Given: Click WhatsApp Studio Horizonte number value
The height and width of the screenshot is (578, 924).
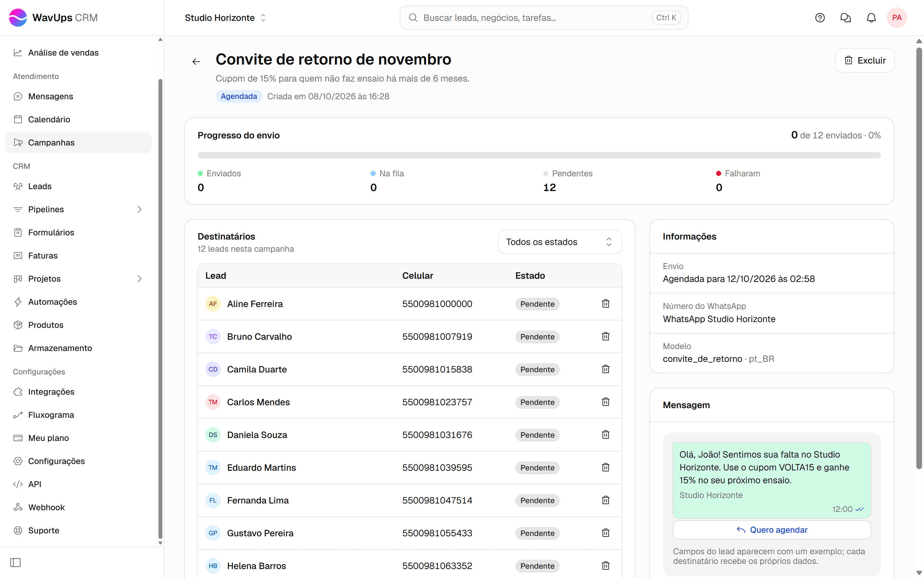Looking at the screenshot, I should point(719,319).
